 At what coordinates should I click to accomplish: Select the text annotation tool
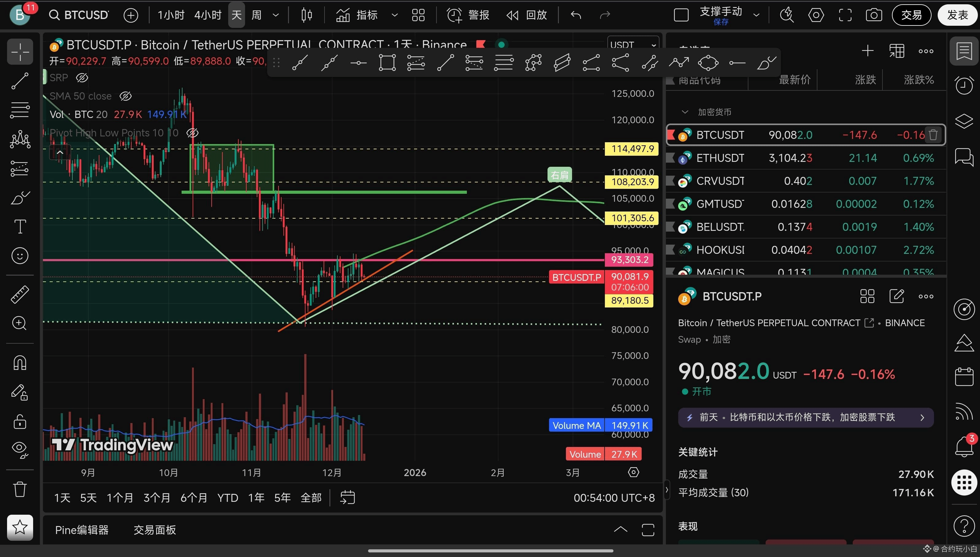tap(20, 227)
